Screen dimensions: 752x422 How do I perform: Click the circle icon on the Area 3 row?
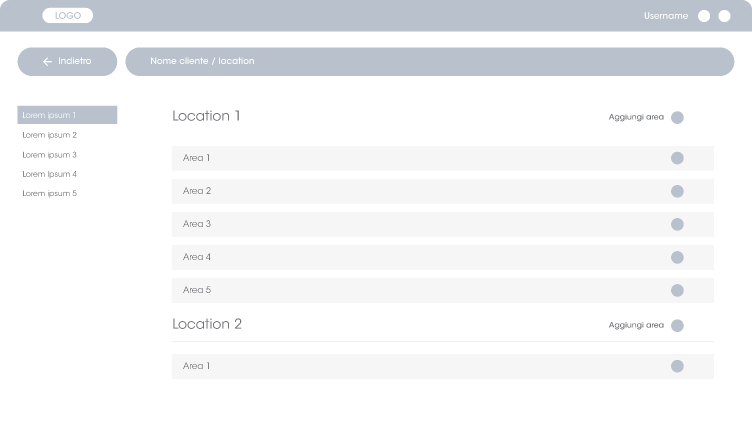click(677, 224)
